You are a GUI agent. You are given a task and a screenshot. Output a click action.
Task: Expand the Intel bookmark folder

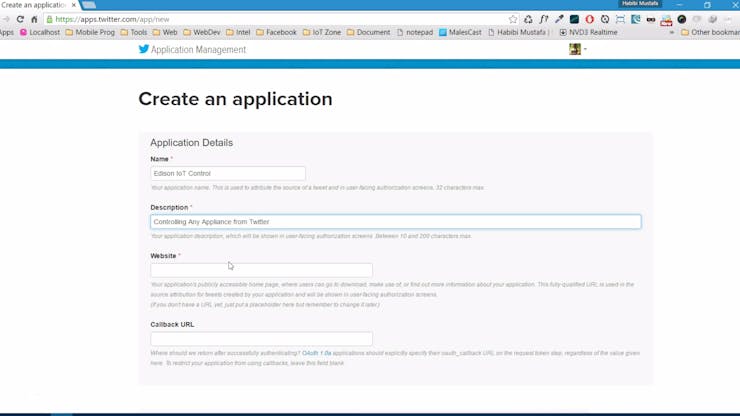[x=238, y=32]
